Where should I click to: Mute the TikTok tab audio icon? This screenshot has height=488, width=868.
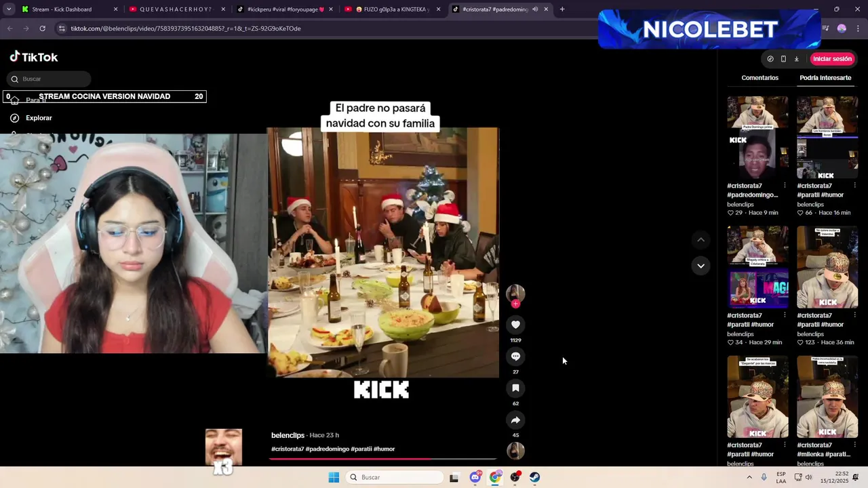(x=535, y=9)
